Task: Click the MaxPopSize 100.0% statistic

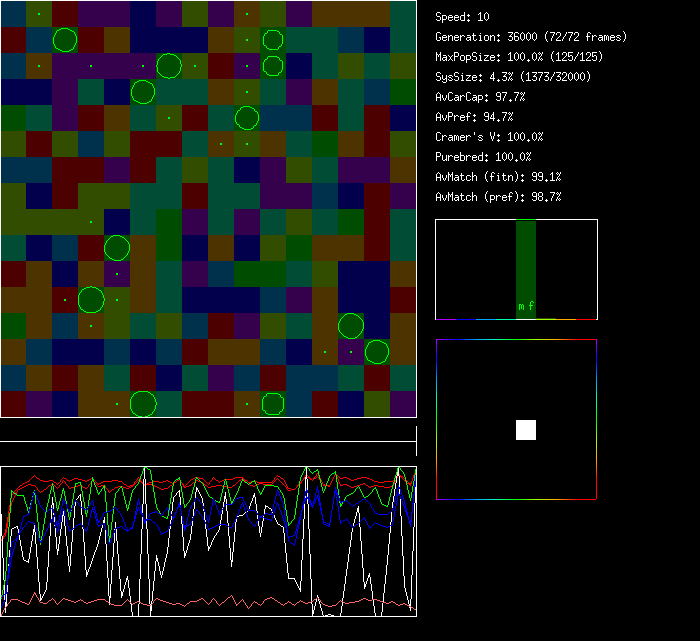Action: pos(518,57)
